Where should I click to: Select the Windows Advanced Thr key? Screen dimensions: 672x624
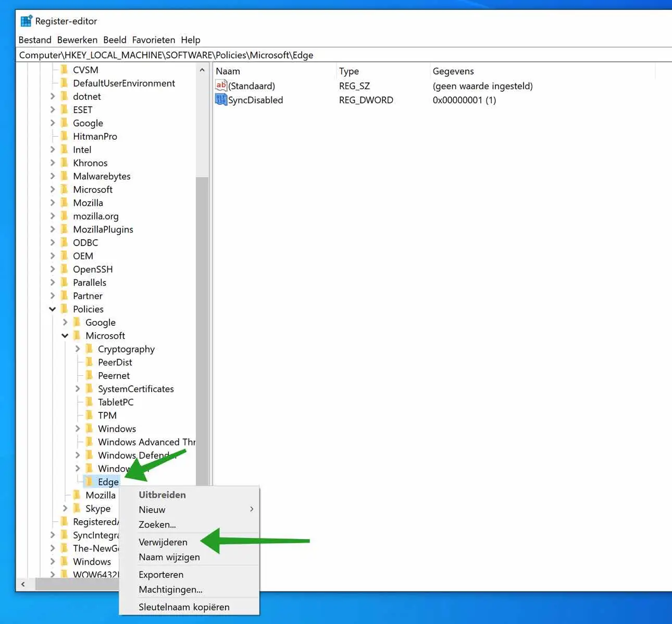coord(146,442)
